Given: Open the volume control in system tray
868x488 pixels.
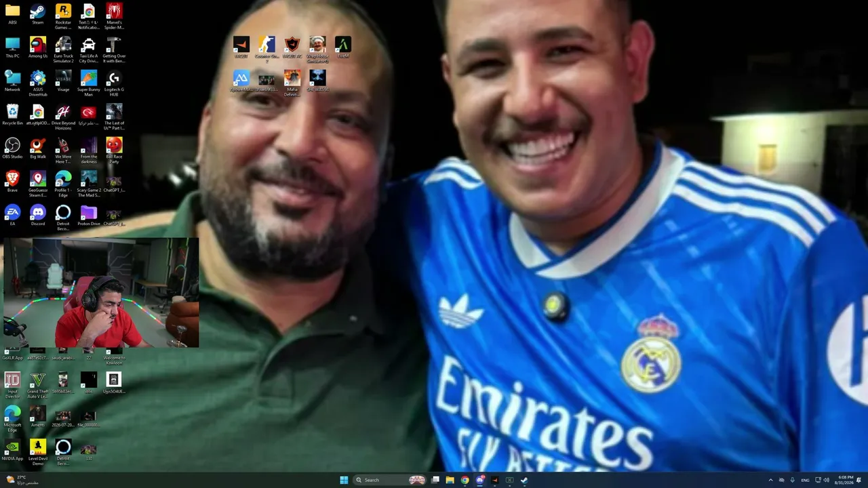Looking at the screenshot, I should pyautogui.click(x=827, y=480).
